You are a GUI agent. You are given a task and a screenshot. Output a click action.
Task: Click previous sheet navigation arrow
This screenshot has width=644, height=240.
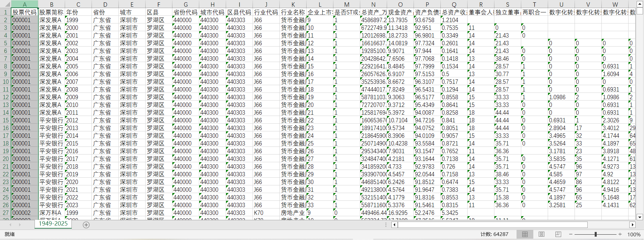[11, 225]
